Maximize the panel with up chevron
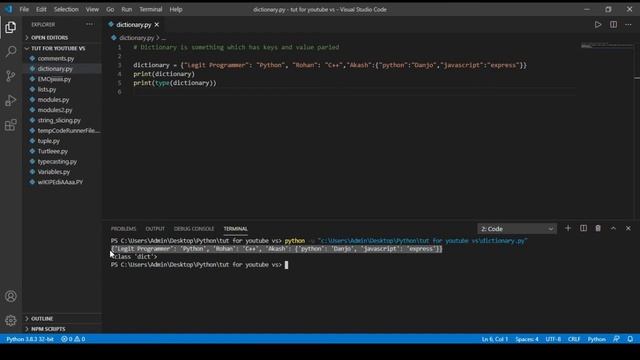640x360 pixels. click(x=613, y=228)
